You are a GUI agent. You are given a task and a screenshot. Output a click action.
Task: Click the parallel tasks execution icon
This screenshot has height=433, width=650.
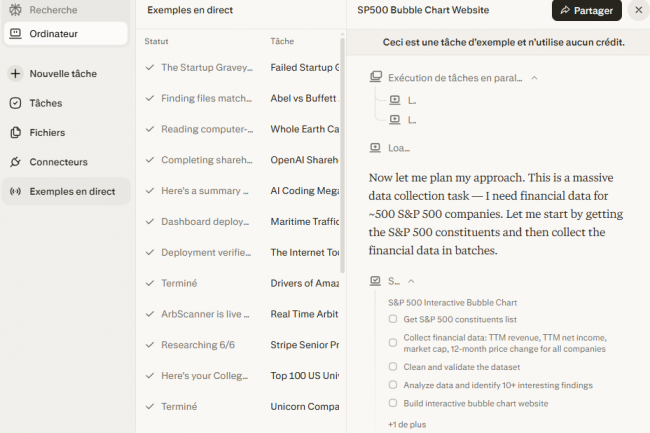click(376, 77)
